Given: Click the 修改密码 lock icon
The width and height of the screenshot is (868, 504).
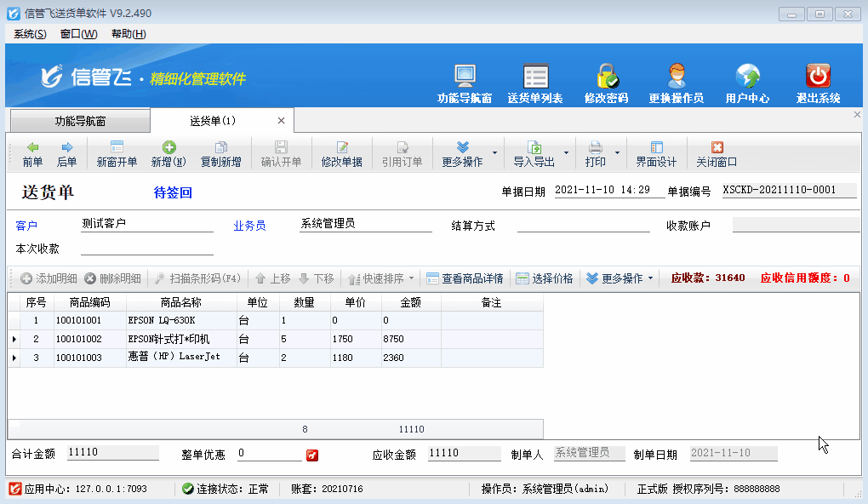Looking at the screenshot, I should (607, 77).
